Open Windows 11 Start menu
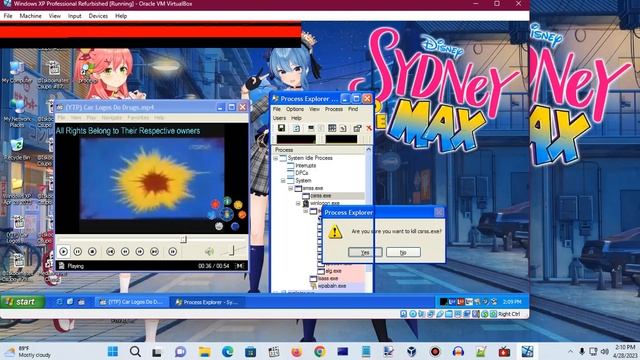Viewport: 640px width, 360px height. point(113,351)
